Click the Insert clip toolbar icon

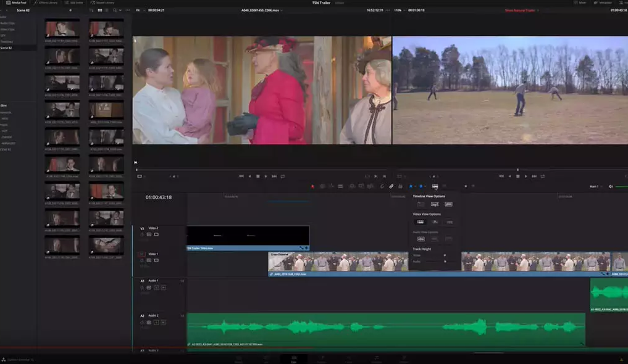point(352,186)
